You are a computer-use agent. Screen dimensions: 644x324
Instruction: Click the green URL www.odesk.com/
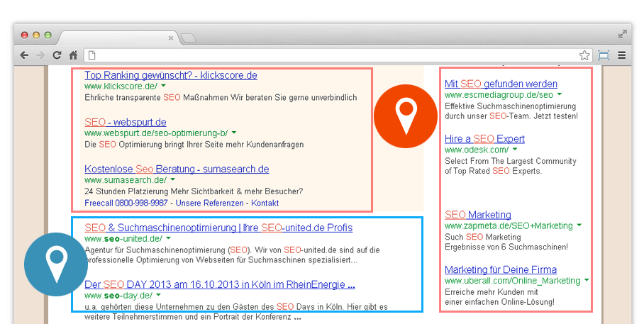coord(477,150)
